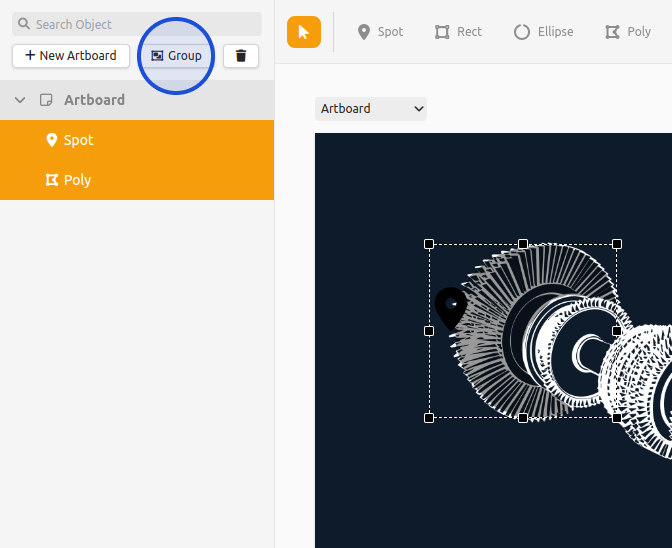The width and height of the screenshot is (672, 548).
Task: Click the black spot pin on canvas
Action: [x=450, y=308]
